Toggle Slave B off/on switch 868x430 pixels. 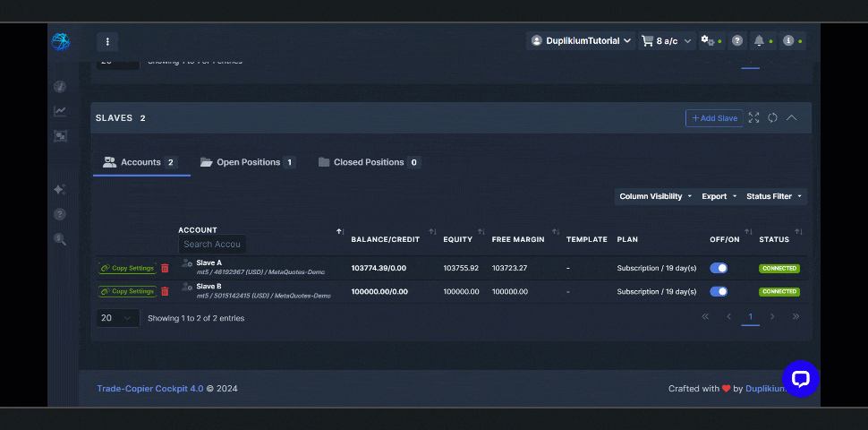pyautogui.click(x=718, y=291)
